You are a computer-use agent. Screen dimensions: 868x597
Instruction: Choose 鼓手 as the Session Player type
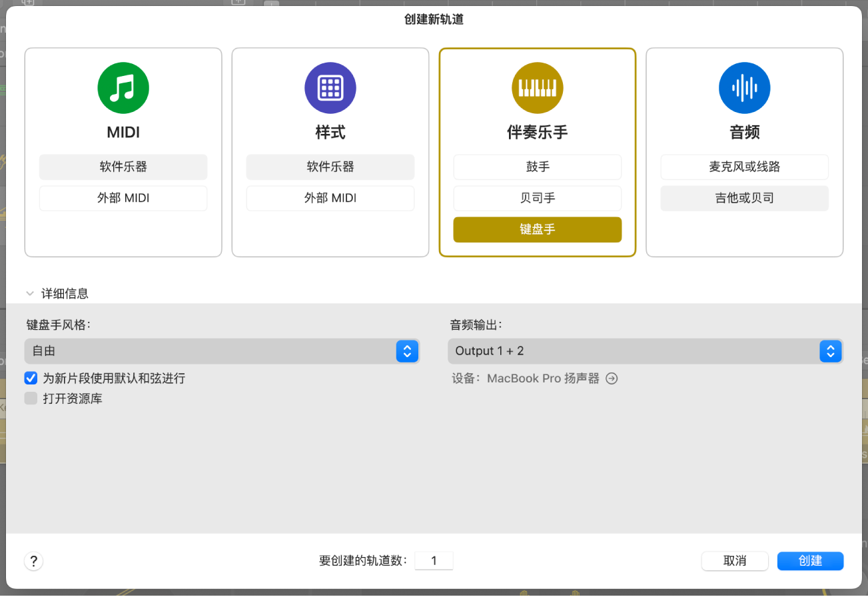[537, 167]
